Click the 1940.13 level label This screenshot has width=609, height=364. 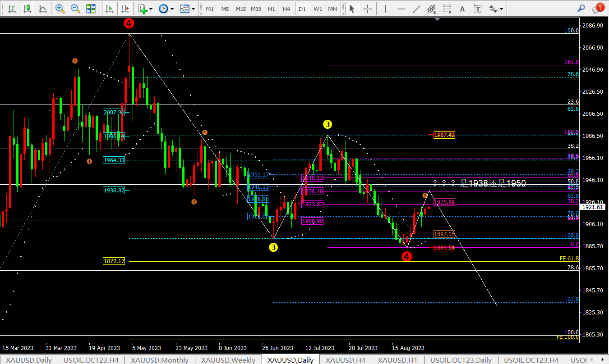(x=258, y=187)
